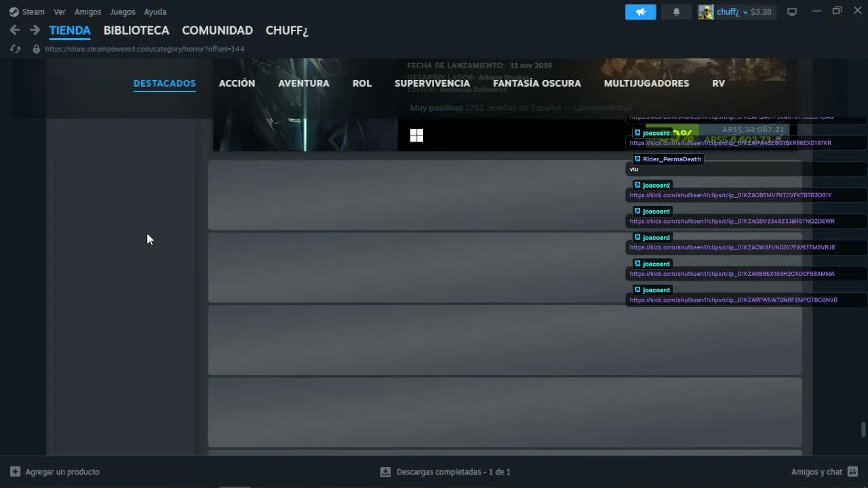Open the chat clip link ending in TBCBNV0
The image size is (868, 488).
coord(733,300)
